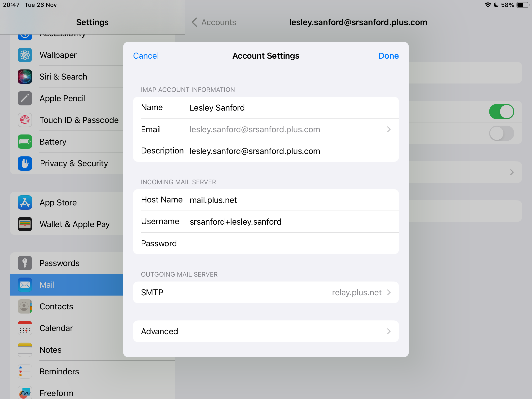Tap the Contacts label
Viewport: 532px width, 399px height.
56,306
